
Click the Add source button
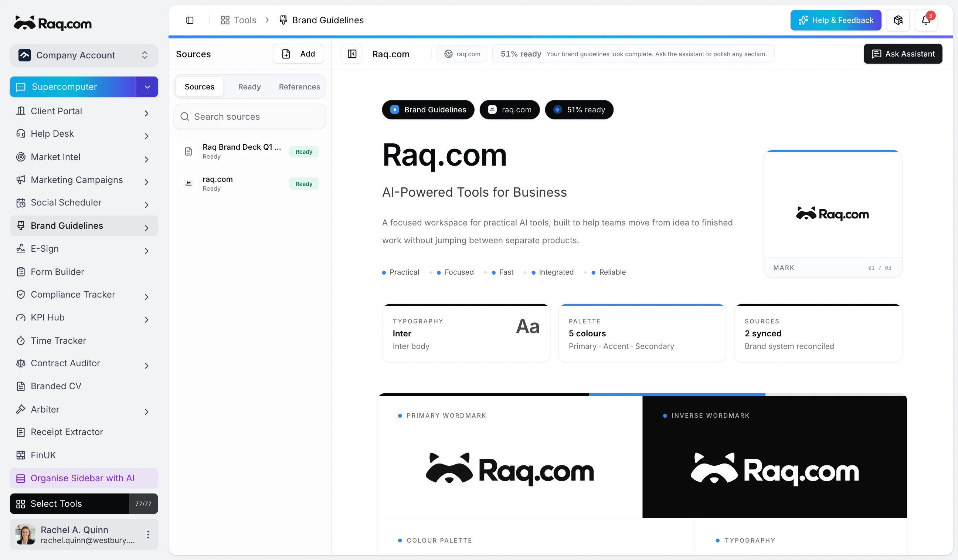tap(298, 54)
